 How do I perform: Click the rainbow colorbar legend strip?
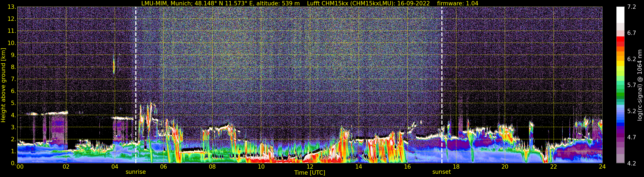620,85
